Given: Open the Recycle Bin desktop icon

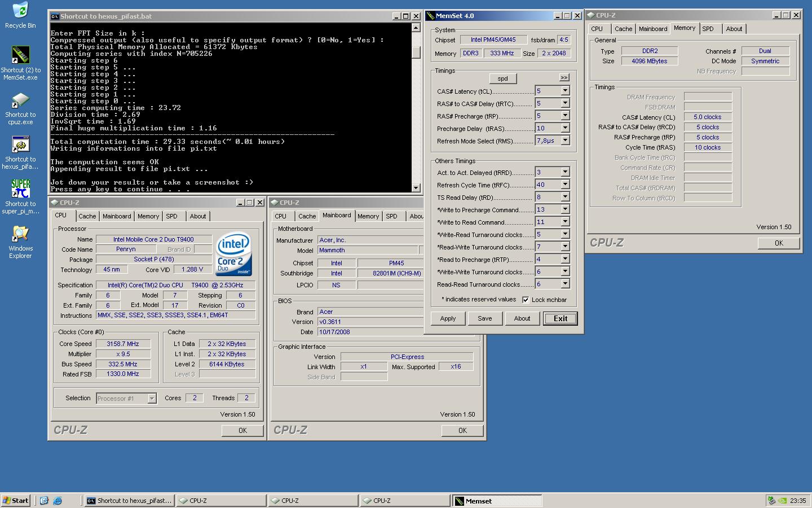Looking at the screenshot, I should [x=20, y=15].
